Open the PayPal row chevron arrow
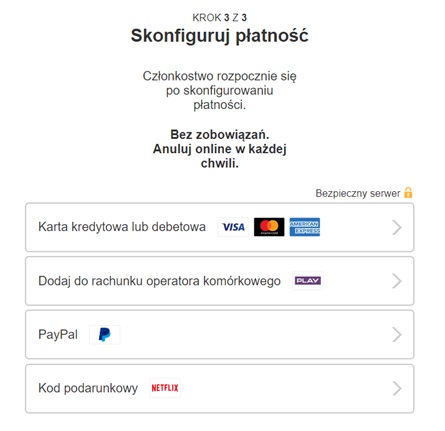Screen dimensions: 445x431 tap(396, 335)
